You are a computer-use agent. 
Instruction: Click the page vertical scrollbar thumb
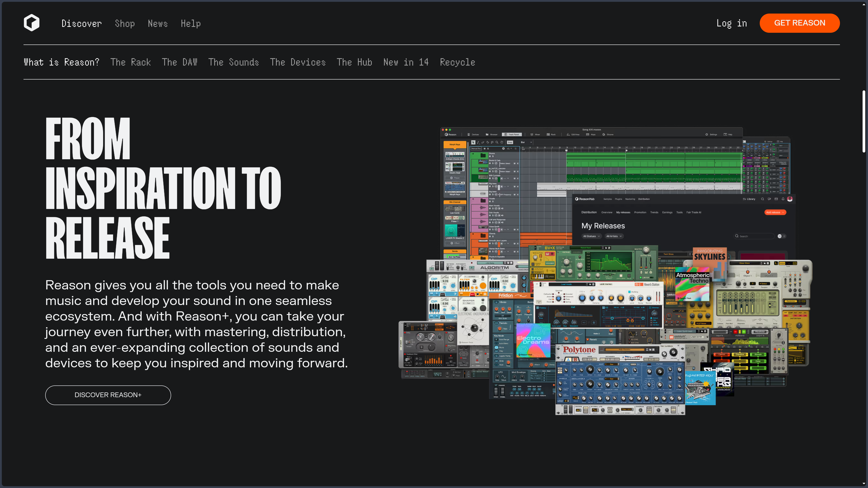(864, 121)
